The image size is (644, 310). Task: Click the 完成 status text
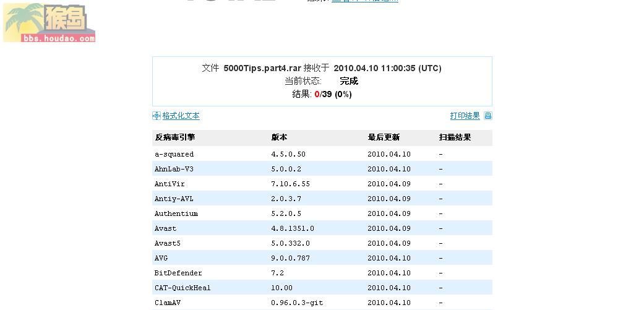349,81
